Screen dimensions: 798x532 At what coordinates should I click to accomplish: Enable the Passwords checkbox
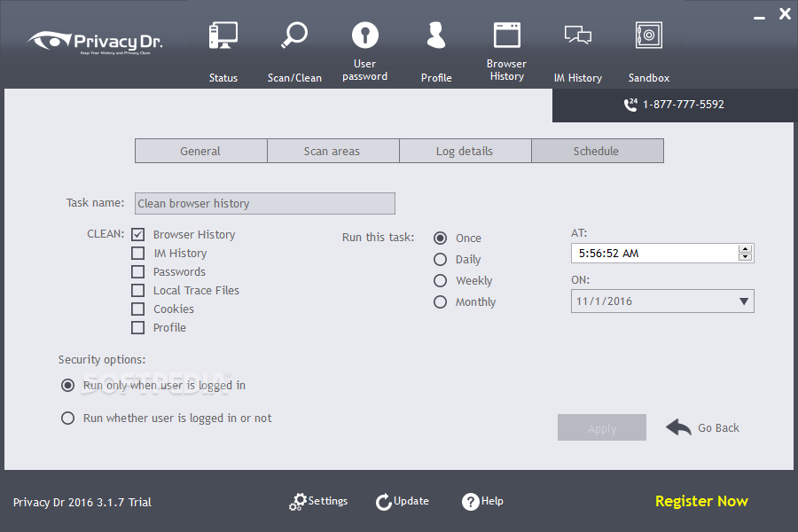coord(138,271)
